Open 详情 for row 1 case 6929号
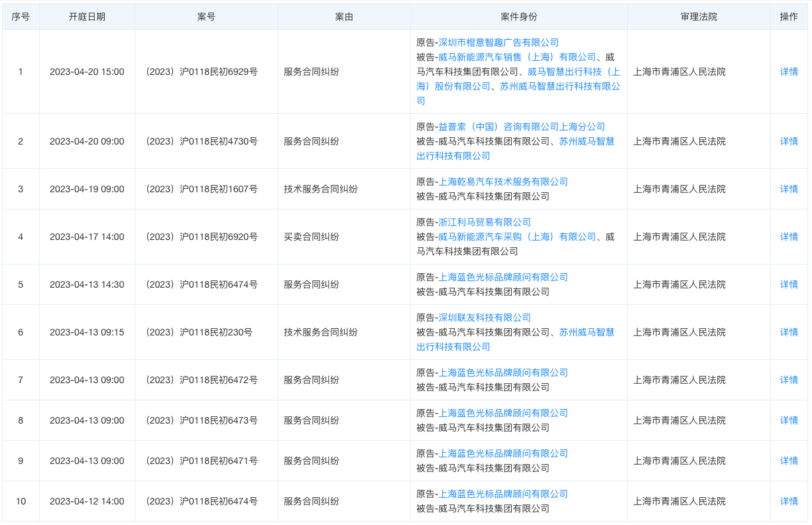Image resolution: width=812 pixels, height=525 pixels. tap(789, 72)
